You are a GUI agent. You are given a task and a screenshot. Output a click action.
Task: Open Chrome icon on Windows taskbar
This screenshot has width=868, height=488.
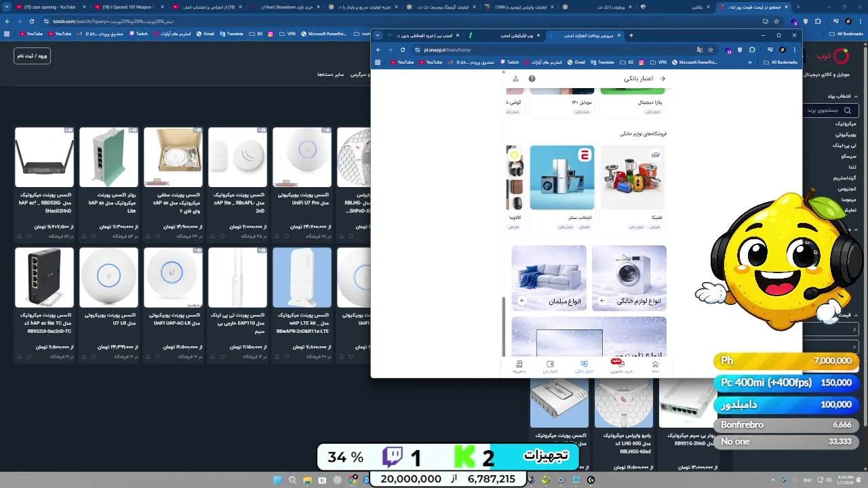[x=353, y=480]
